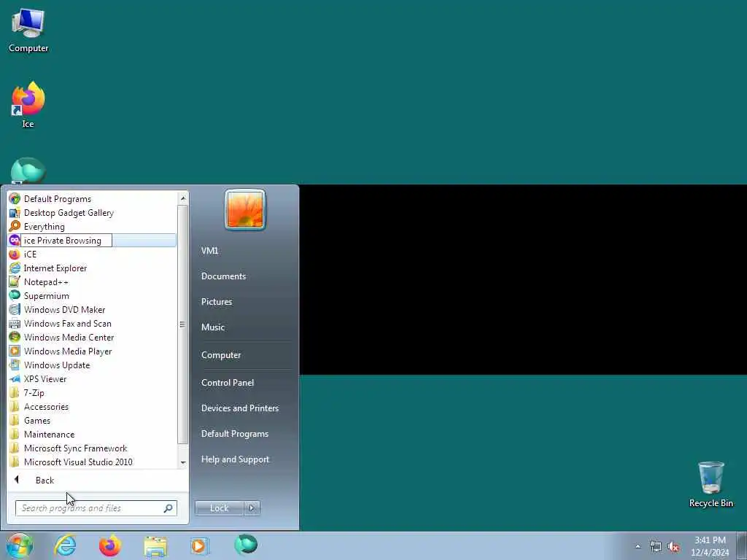Click the muted volume tray icon

click(x=673, y=547)
